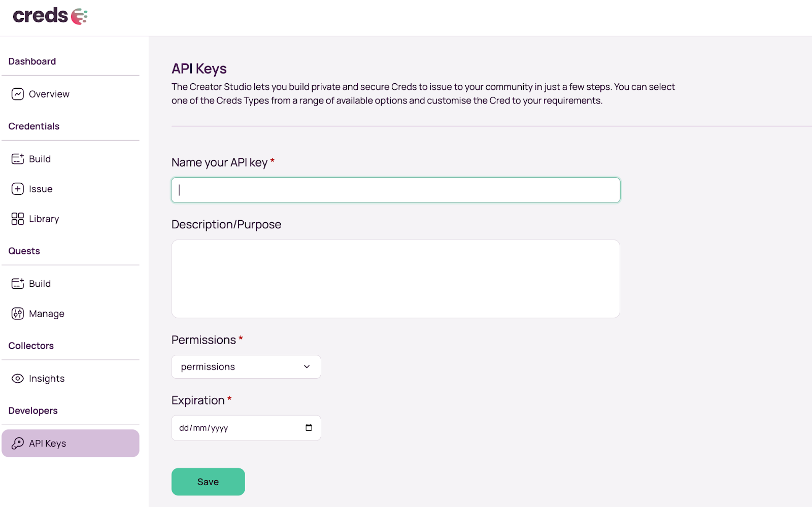The image size is (812, 507).
Task: Select Insights in the sidebar
Action: tap(47, 379)
